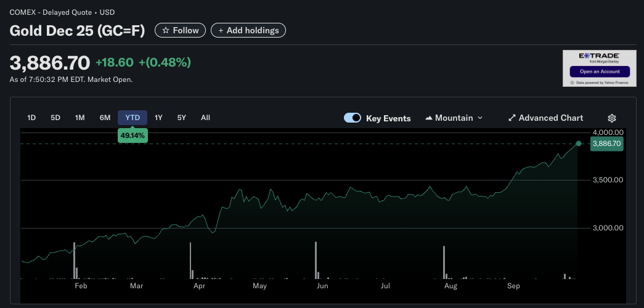The image size is (644, 308).
Task: Show the 1Y price range
Action: pos(158,118)
